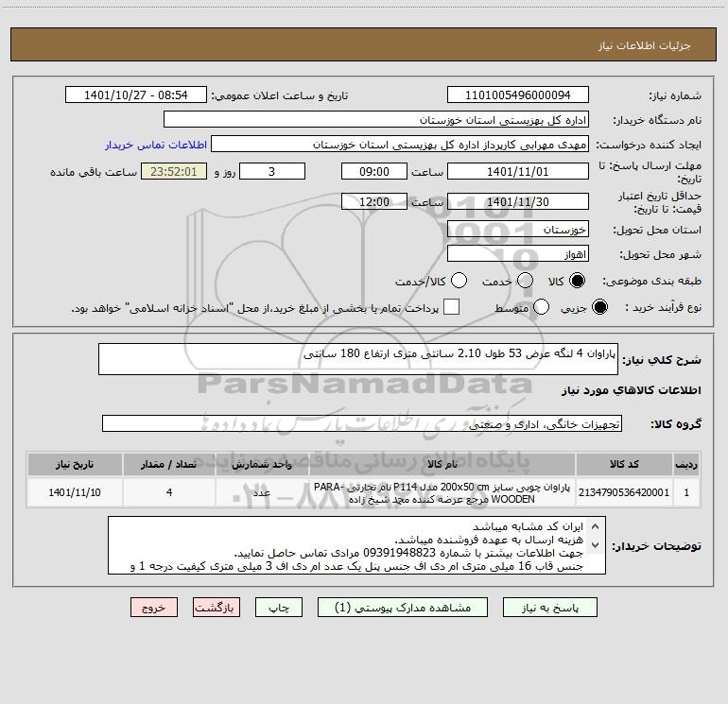Click the ردیف column header
728x704 pixels.
[x=686, y=464]
